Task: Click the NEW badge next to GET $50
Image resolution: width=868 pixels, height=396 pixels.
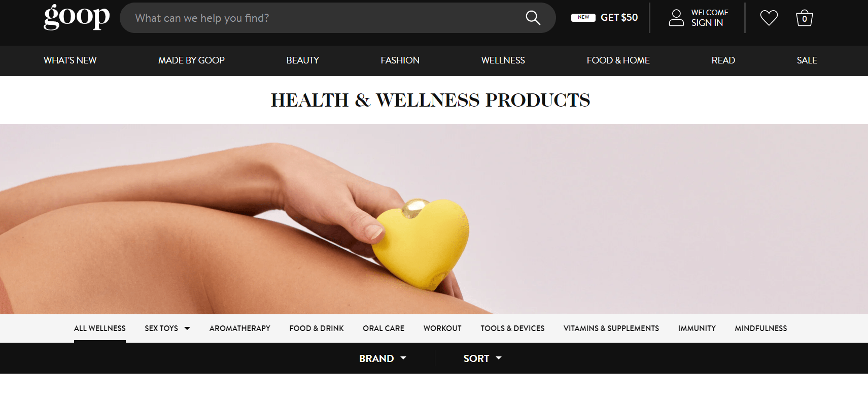Action: (583, 17)
